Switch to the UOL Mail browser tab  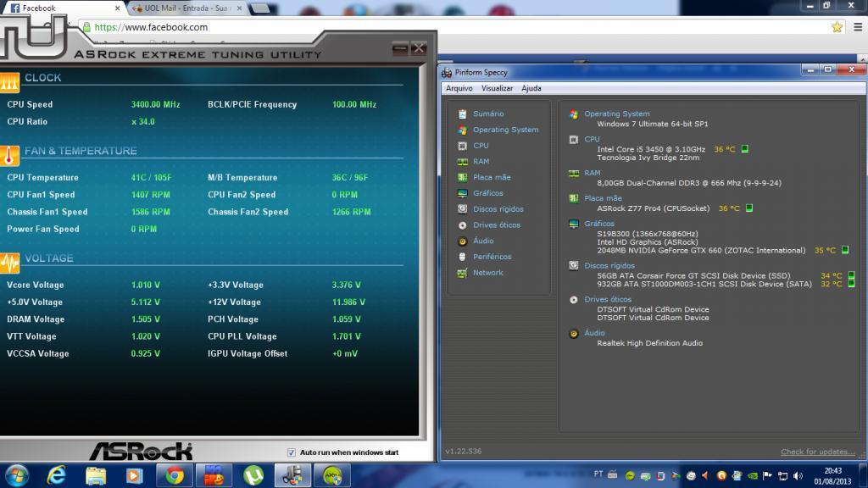point(186,8)
